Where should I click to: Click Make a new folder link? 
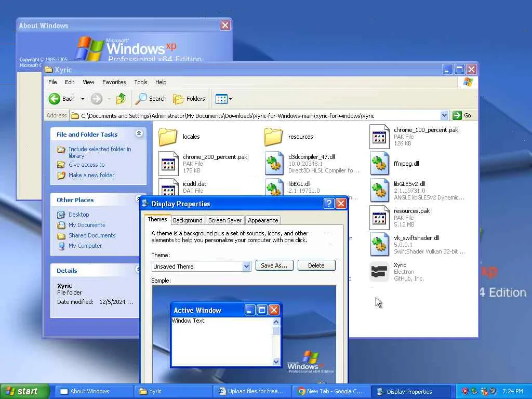coord(91,175)
